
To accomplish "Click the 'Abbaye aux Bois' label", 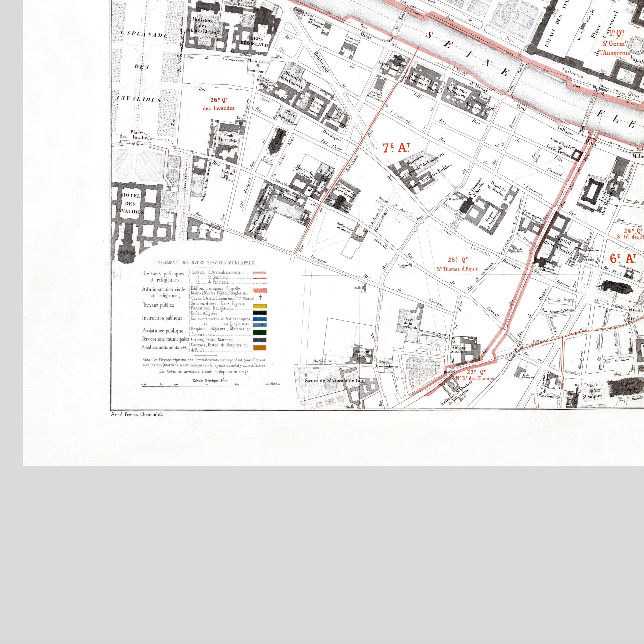I will 459,349.
